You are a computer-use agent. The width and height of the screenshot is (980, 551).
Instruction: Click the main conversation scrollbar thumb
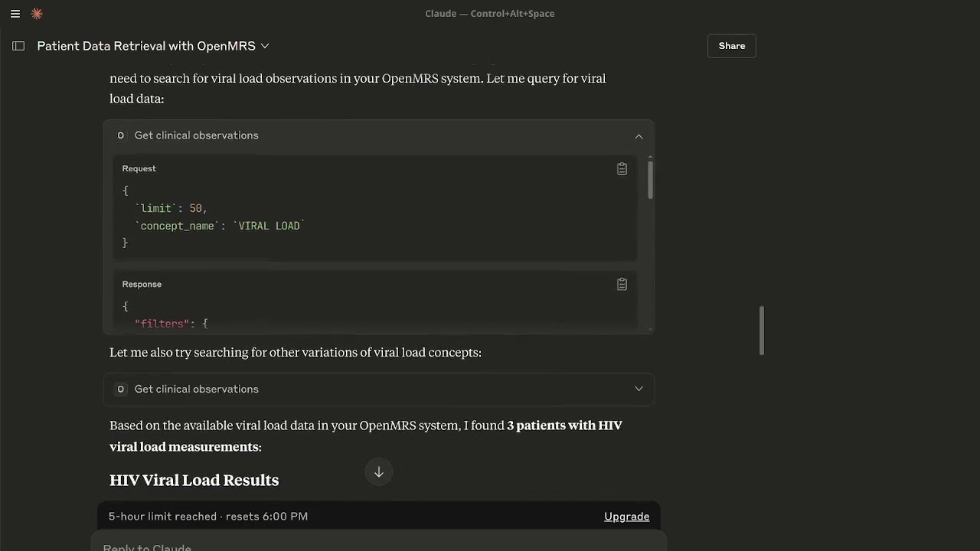pyautogui.click(x=762, y=331)
